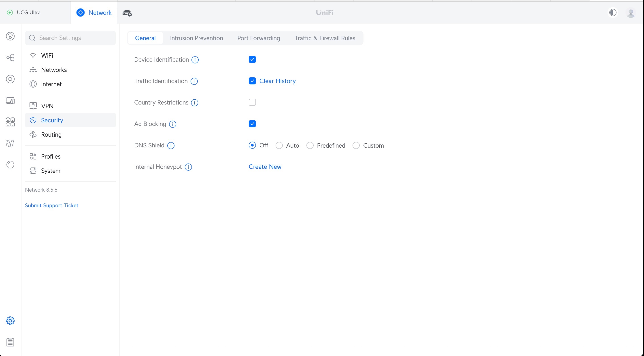Open Traffic & Firewall Rules tab
644x356 pixels.
(325, 38)
